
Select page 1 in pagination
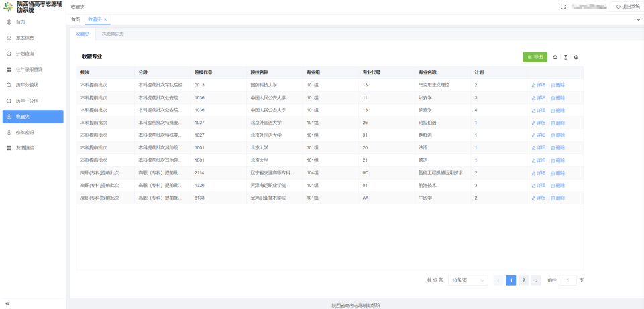point(511,280)
